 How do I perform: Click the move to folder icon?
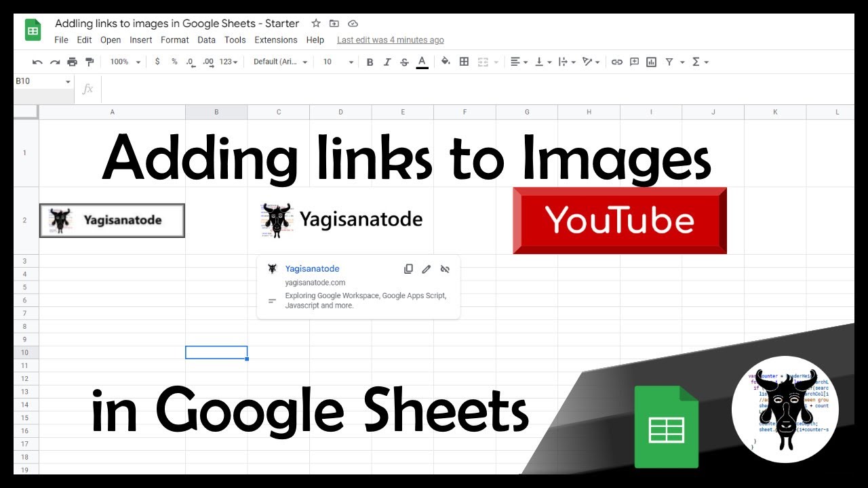point(334,24)
